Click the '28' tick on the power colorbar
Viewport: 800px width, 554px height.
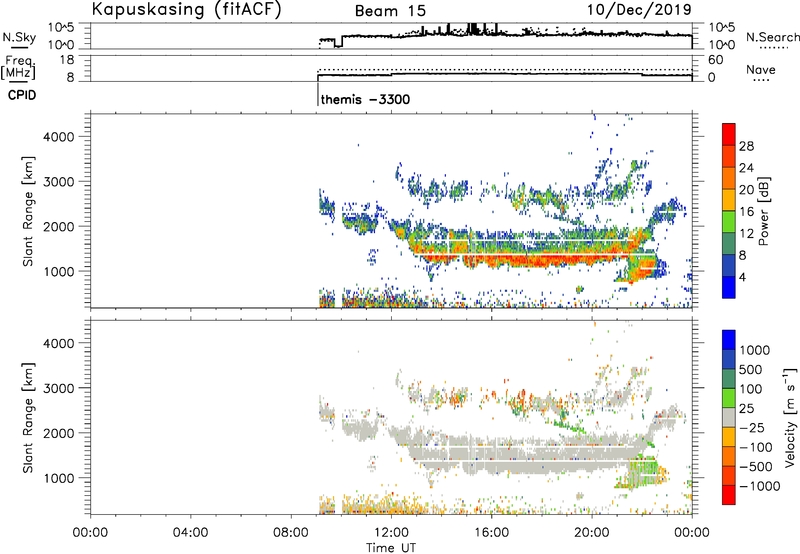point(746,146)
